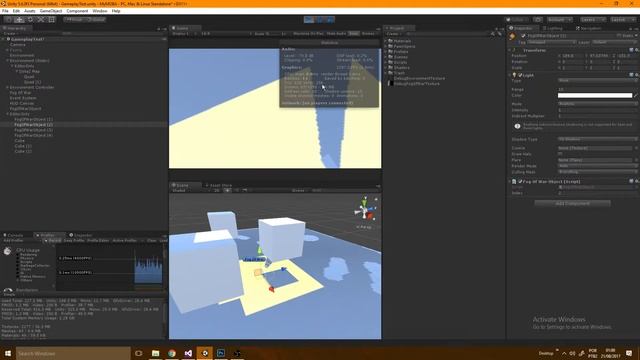Image resolution: width=640 pixels, height=360 pixels.
Task: Open the Layout dropdown
Action: coord(622,20)
